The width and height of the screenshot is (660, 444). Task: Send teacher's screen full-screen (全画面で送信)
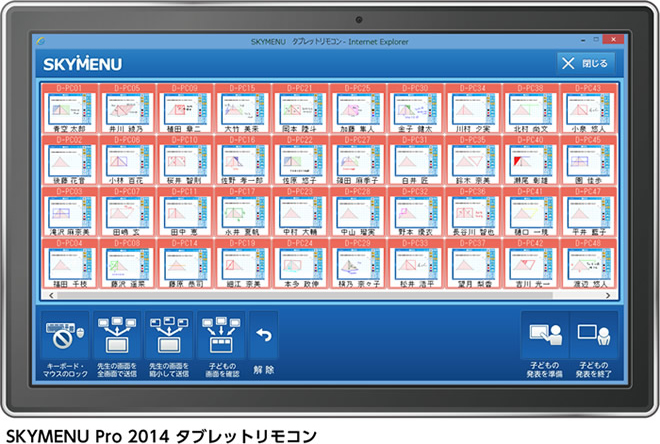[117, 335]
